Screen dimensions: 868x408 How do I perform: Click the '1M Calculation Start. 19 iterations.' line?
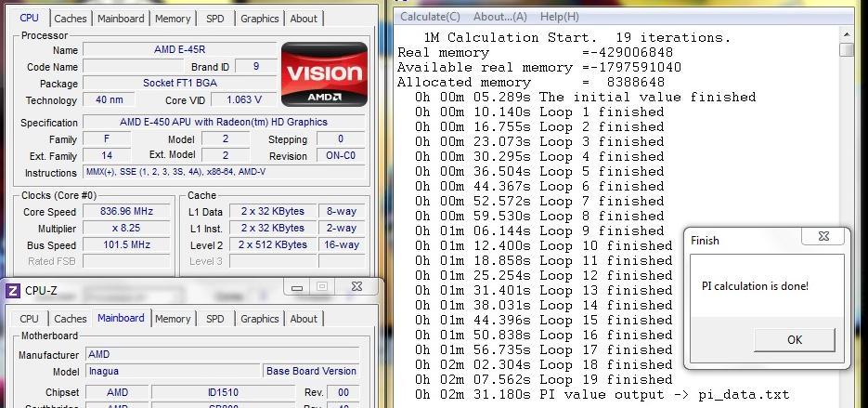click(x=577, y=38)
